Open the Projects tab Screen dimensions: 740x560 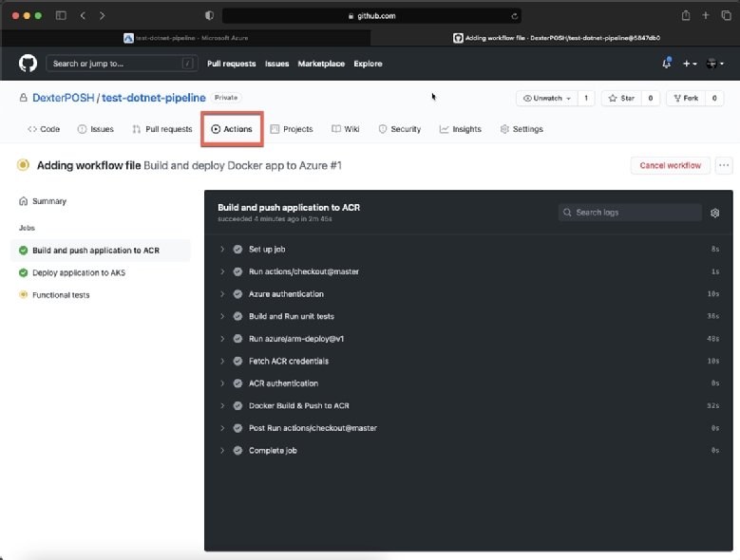point(292,129)
